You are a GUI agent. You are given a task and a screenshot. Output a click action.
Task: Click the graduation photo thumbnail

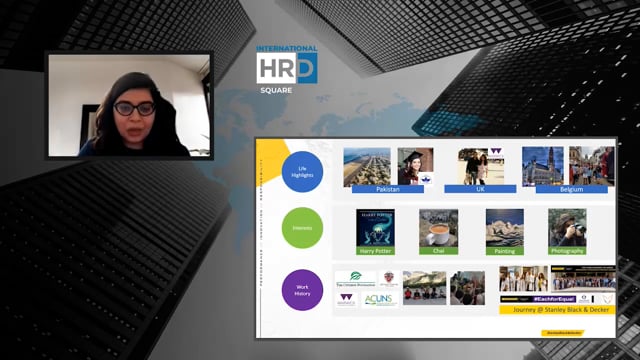(x=416, y=166)
